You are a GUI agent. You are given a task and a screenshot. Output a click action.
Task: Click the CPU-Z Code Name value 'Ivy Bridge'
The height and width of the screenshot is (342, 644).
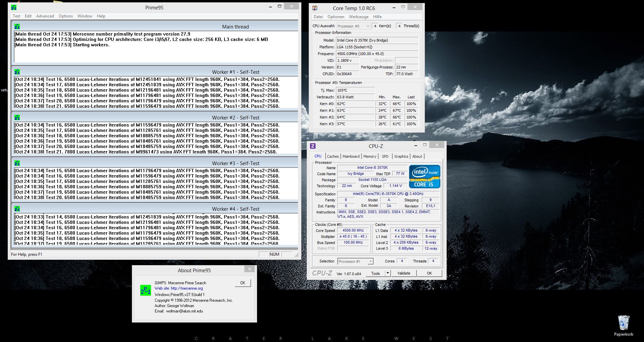355,174
